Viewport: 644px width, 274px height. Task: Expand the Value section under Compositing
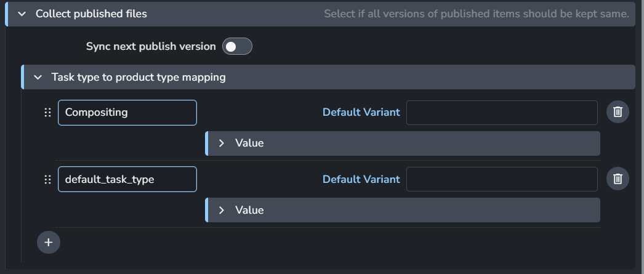pos(222,143)
